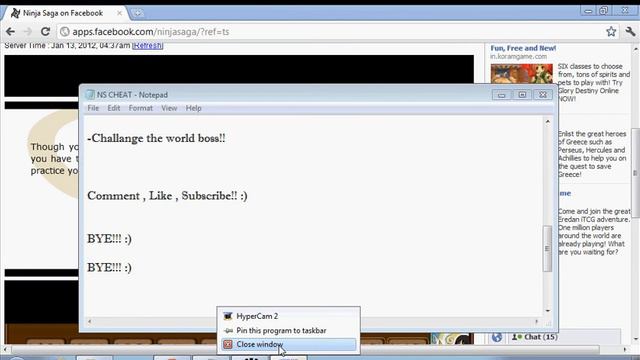Click the Glory Destiny Online ad thumbnail
Image resolution: width=640 pixels, height=360 pixels.
click(522, 74)
